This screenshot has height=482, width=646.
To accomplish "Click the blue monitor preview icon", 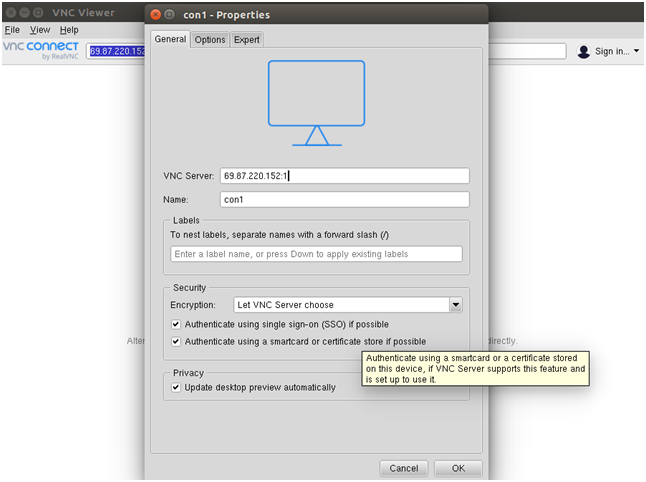I will tap(316, 103).
